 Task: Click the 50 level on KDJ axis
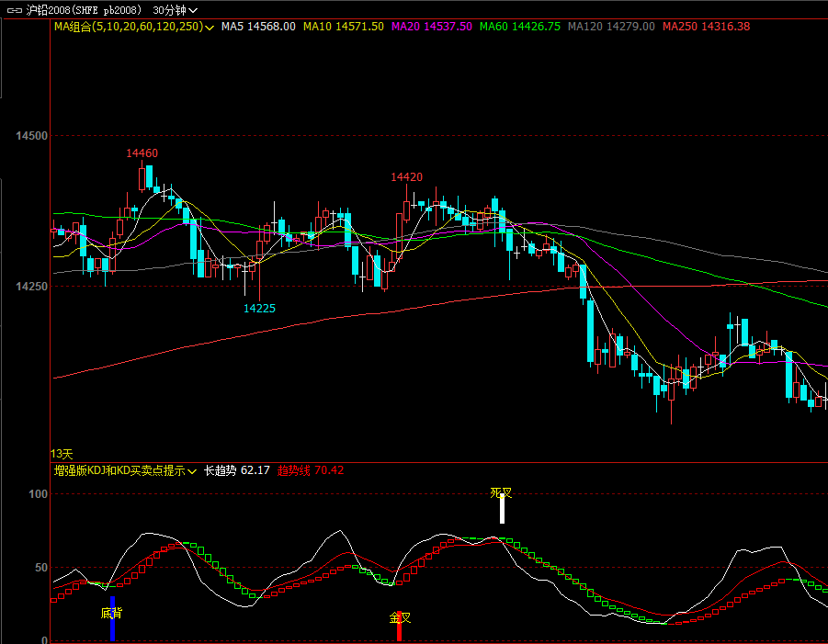point(41,568)
